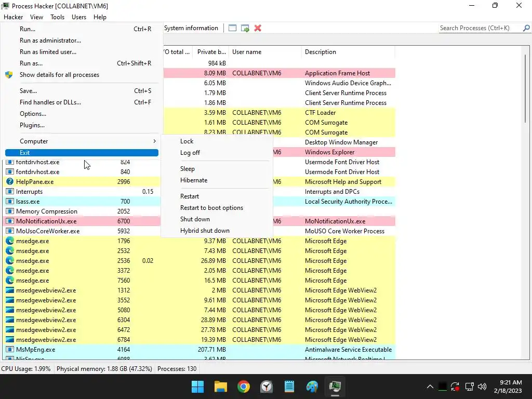Click System information toolbar button
Image resolution: width=532 pixels, height=399 pixels.
tap(191, 28)
